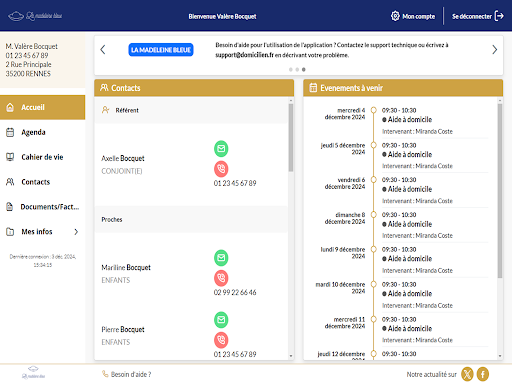Click the events list vertical scrollbar

pos(500,190)
